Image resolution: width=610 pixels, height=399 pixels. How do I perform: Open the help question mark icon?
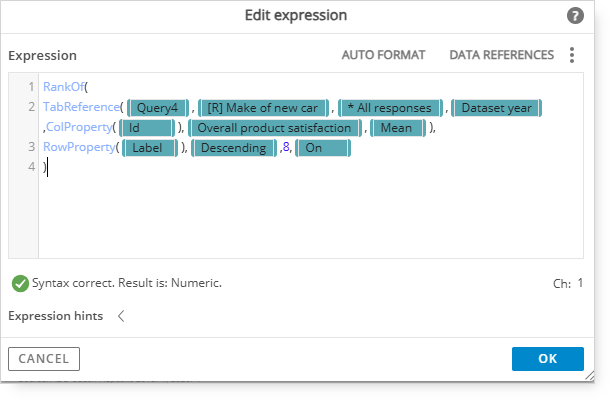(575, 16)
